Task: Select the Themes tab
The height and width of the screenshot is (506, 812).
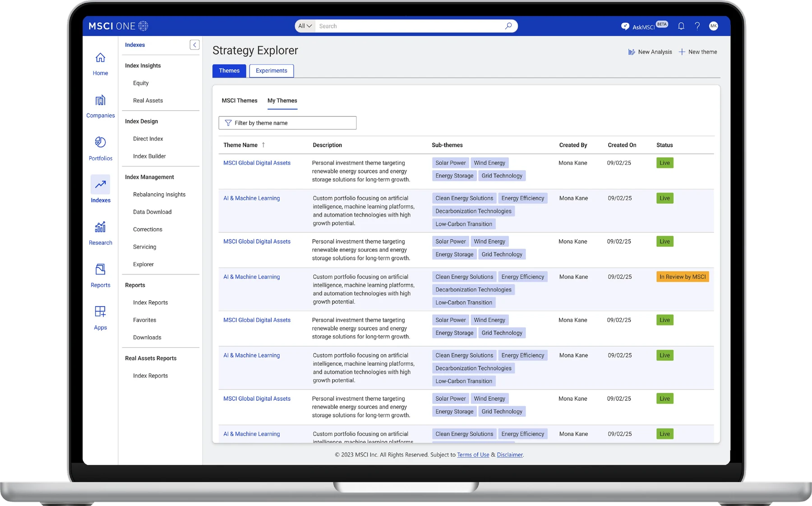Action: tap(229, 71)
